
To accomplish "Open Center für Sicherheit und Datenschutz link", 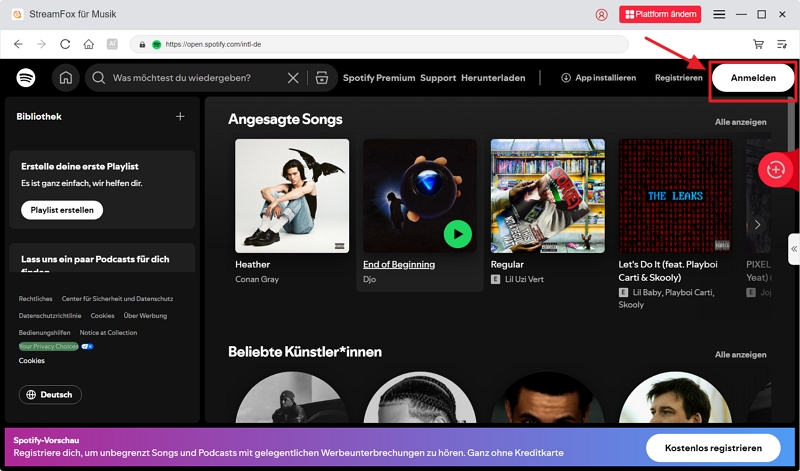I will (117, 299).
